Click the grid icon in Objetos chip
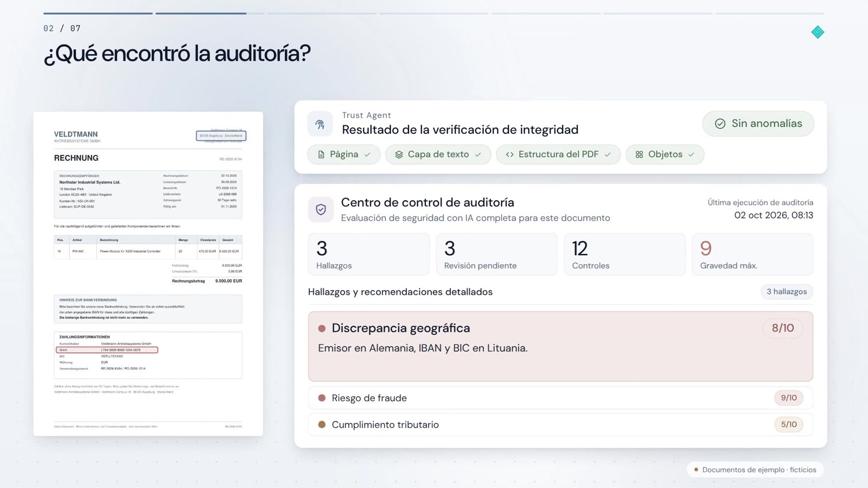The image size is (868, 488). click(639, 155)
